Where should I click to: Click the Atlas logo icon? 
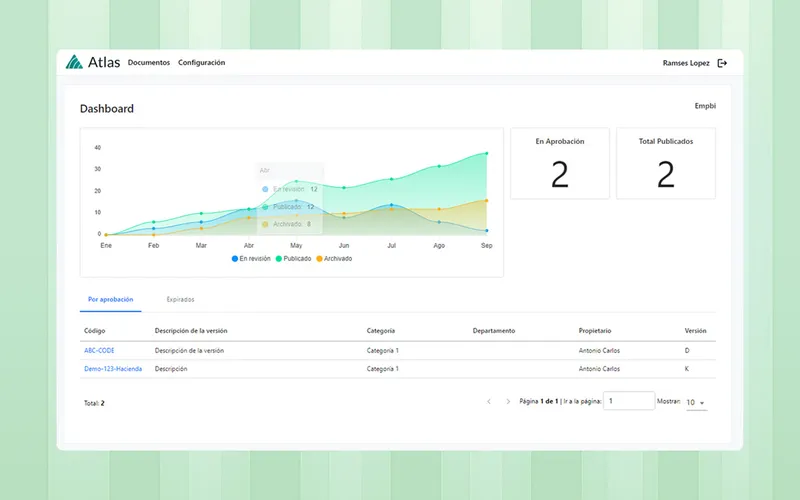point(74,62)
